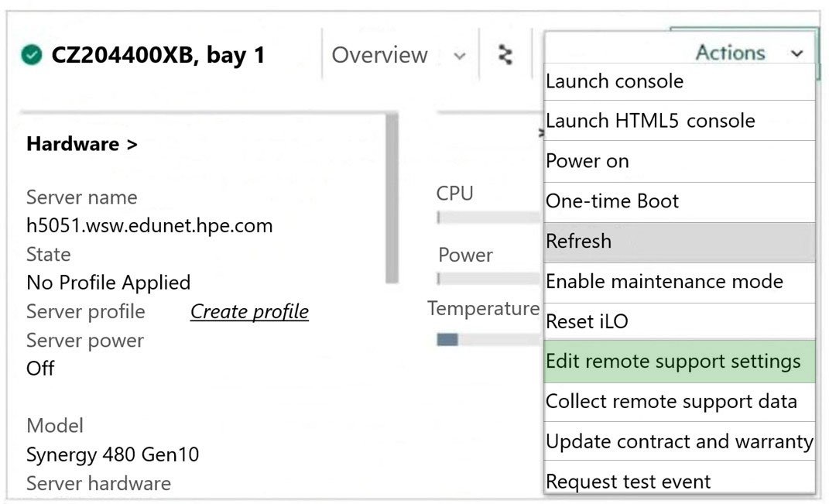Viewport: 829px width, 504px height.
Task: Click the CZ204400XB, bay 1 title
Action: point(158,55)
